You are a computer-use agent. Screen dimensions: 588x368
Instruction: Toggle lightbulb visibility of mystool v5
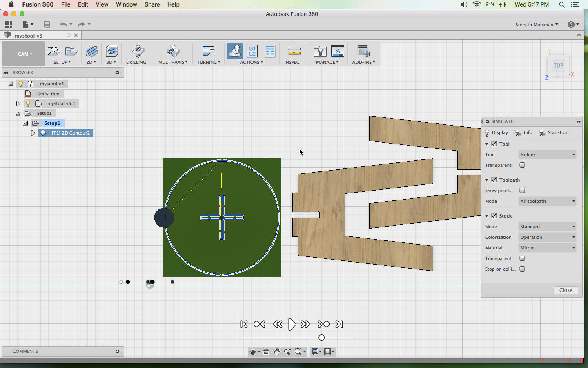(20, 84)
